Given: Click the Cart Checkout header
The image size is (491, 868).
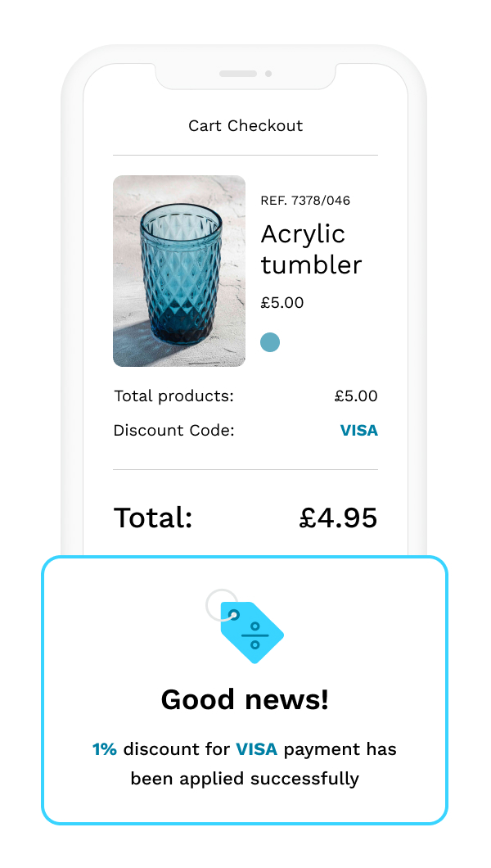Looking at the screenshot, I should pos(245,126).
